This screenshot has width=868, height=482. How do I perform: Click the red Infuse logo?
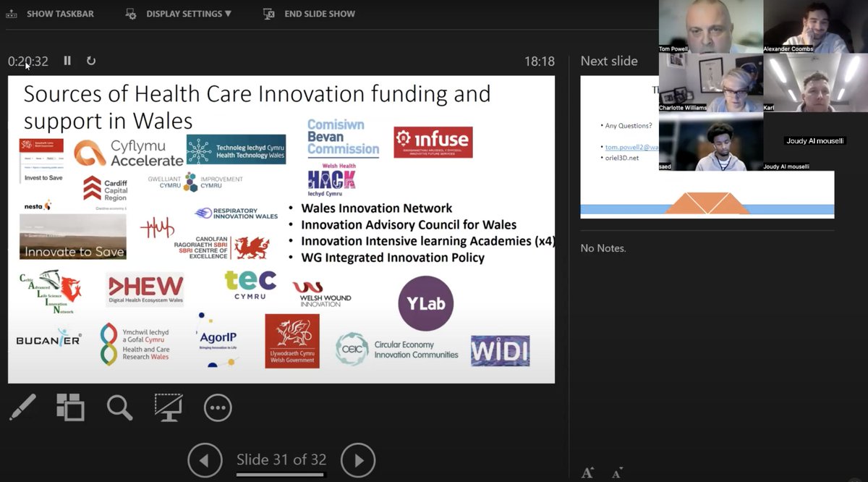pyautogui.click(x=433, y=142)
